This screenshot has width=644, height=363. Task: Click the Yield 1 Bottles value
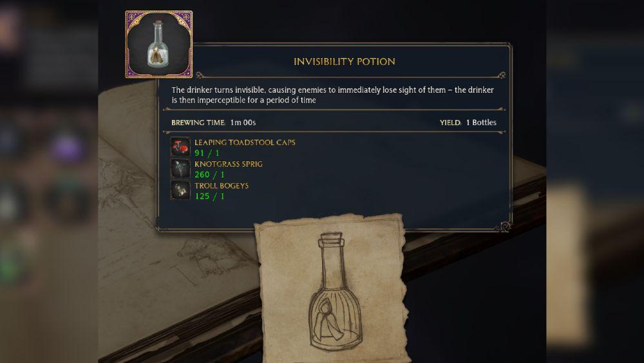click(481, 123)
